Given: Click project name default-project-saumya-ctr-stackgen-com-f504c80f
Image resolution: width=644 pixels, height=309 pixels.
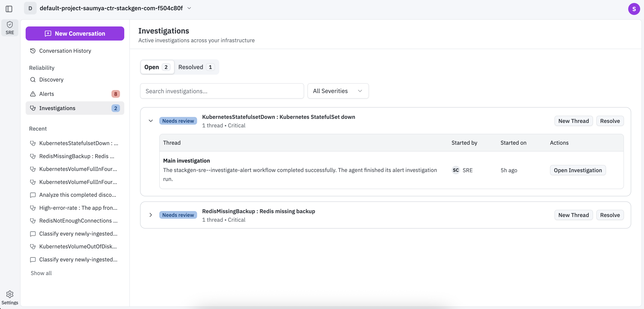Looking at the screenshot, I should click(111, 8).
